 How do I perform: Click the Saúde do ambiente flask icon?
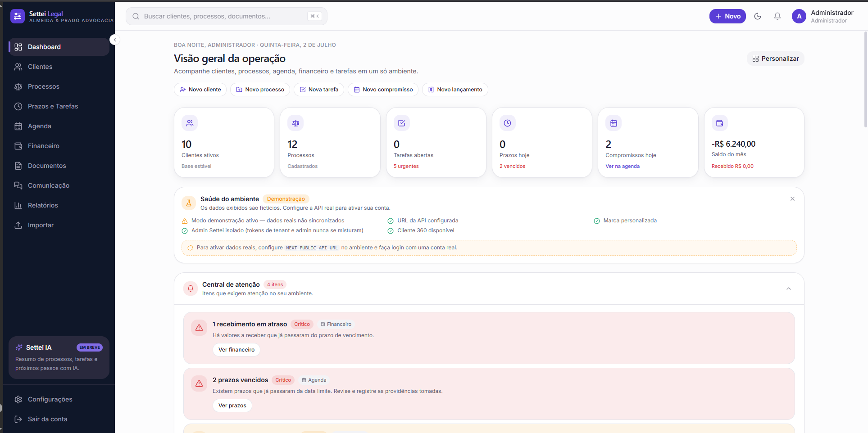[x=189, y=203]
